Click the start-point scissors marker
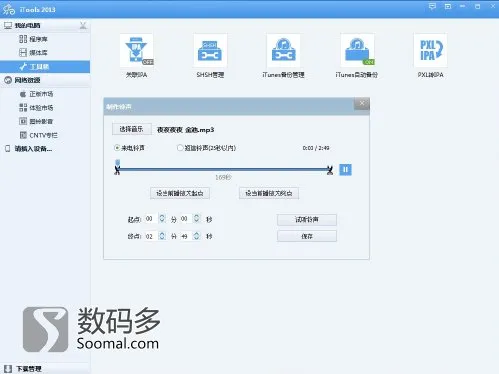 tap(117, 171)
